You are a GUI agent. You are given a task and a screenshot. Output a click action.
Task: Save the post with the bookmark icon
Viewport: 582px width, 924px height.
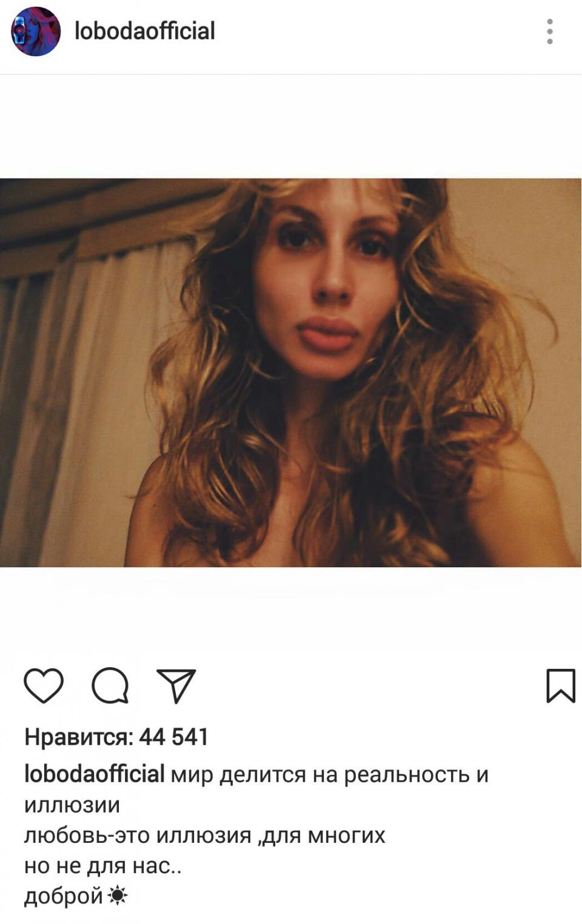click(560, 686)
